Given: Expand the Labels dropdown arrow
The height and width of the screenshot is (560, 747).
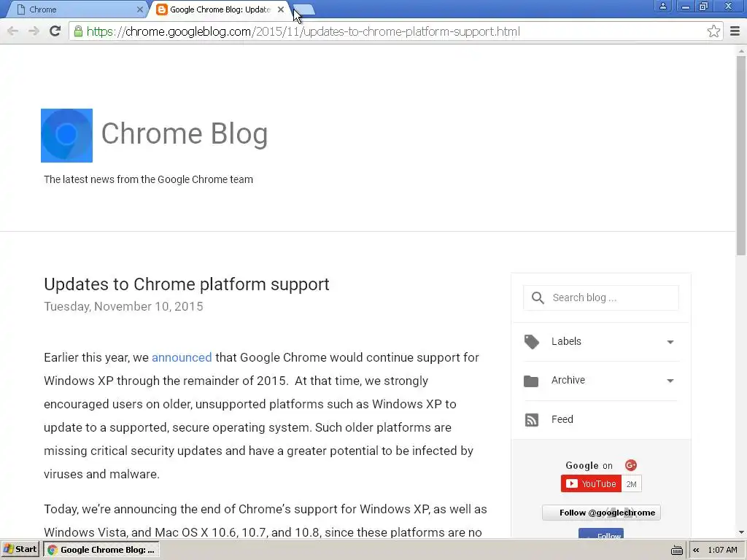Looking at the screenshot, I should pyautogui.click(x=670, y=342).
